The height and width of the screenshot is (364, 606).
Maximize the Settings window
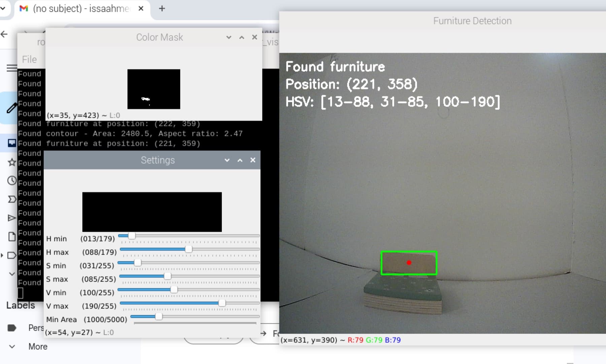tap(240, 160)
